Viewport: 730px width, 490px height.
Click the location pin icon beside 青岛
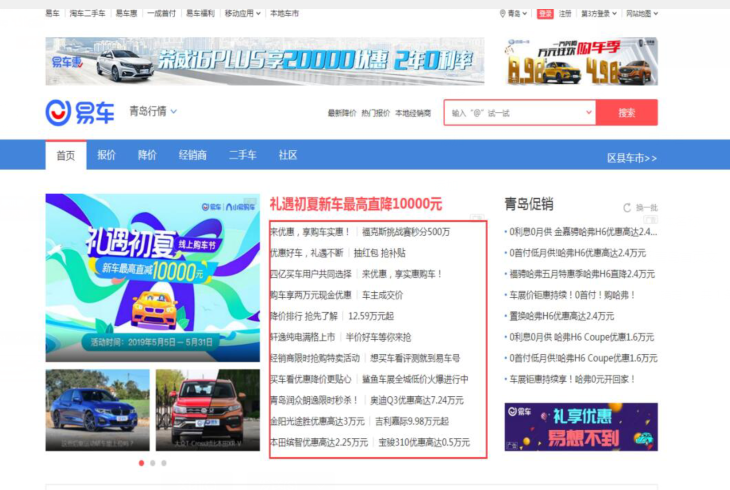tap(502, 14)
